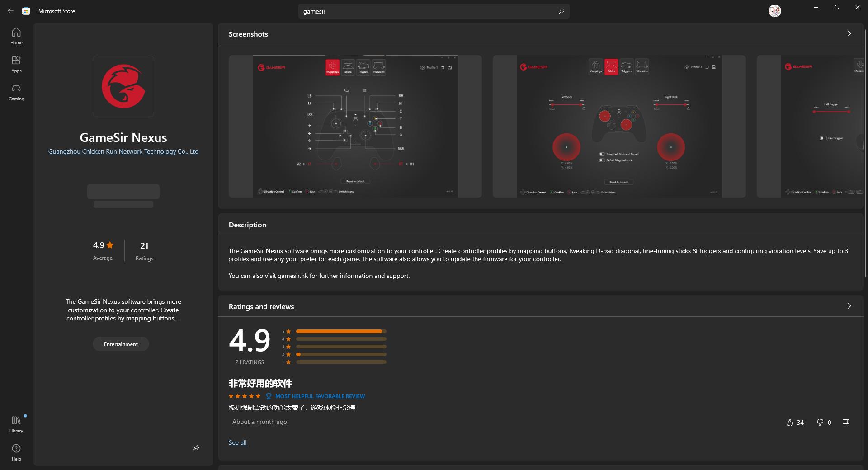
Task: Open the Apps section in sidebar
Action: coord(16,64)
